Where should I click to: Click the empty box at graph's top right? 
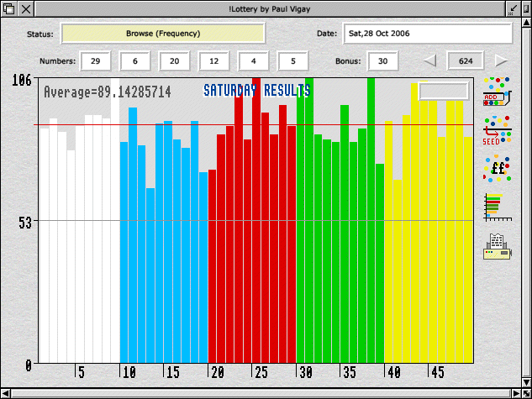[444, 91]
